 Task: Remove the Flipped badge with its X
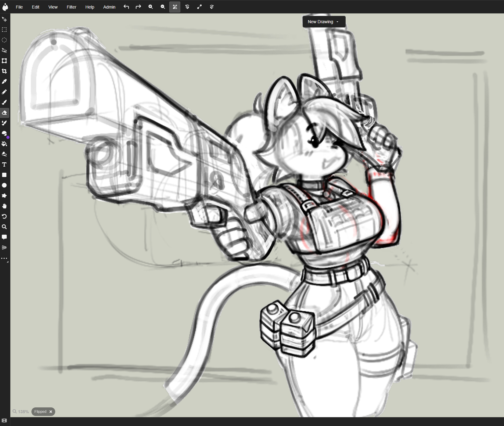pos(51,412)
